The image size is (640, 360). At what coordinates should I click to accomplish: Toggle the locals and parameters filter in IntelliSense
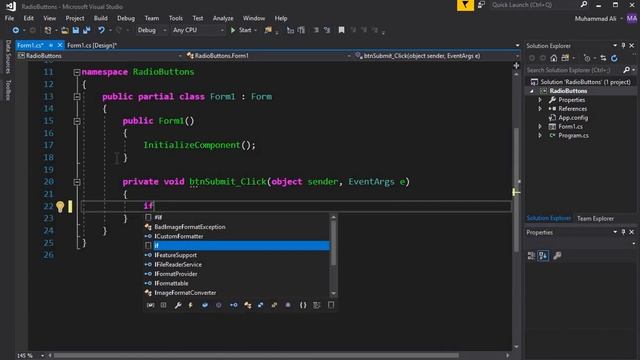(x=151, y=305)
